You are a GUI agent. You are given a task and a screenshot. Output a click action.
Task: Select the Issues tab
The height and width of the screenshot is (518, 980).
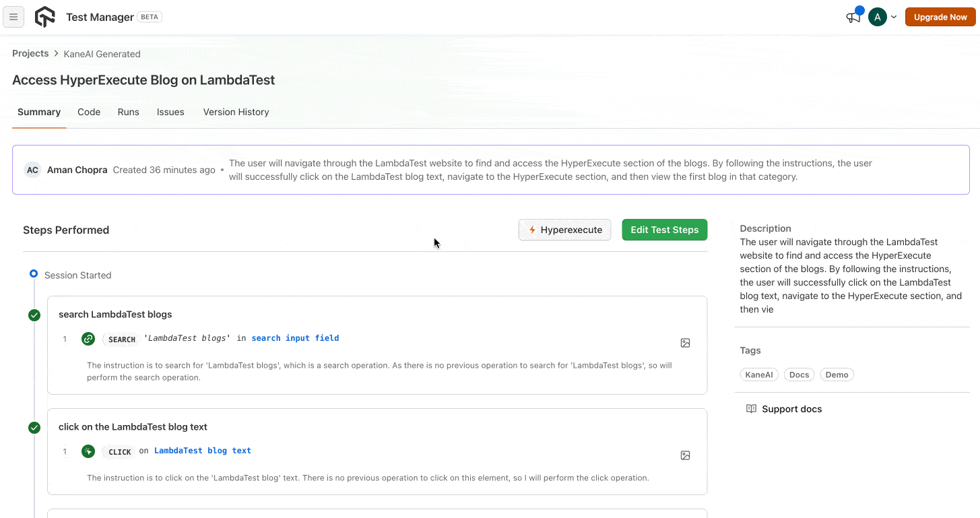[170, 112]
